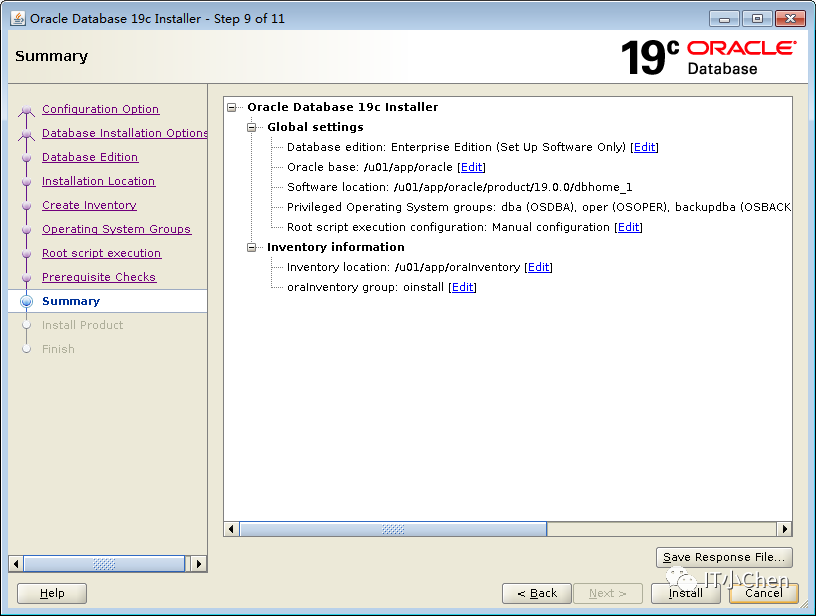Go to Database Installation Options step
816x616 pixels.
pos(124,133)
